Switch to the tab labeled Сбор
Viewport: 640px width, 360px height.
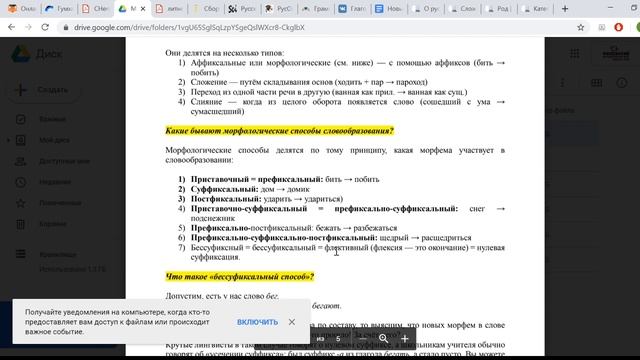206,9
